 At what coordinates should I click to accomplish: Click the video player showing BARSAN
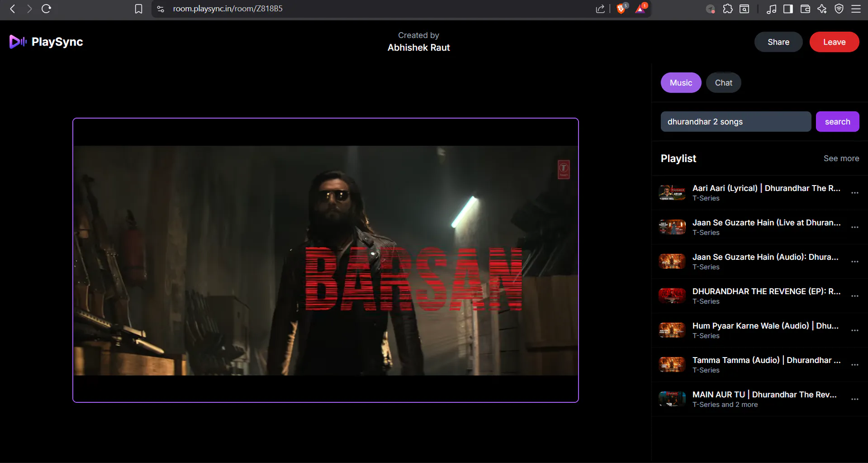click(x=326, y=260)
